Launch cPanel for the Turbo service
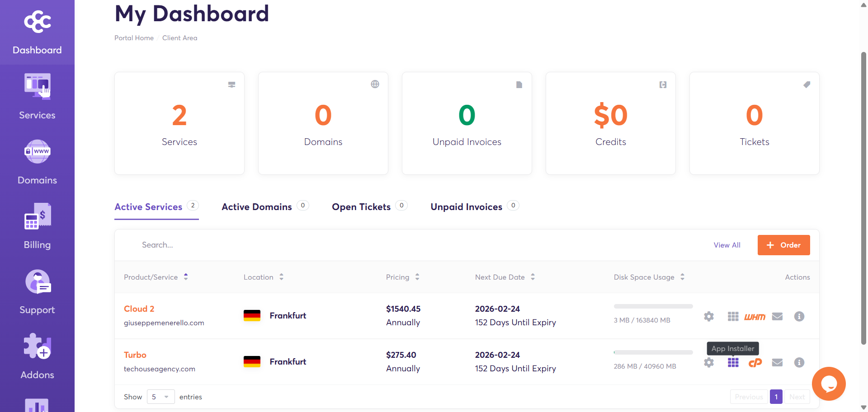 [x=755, y=363]
